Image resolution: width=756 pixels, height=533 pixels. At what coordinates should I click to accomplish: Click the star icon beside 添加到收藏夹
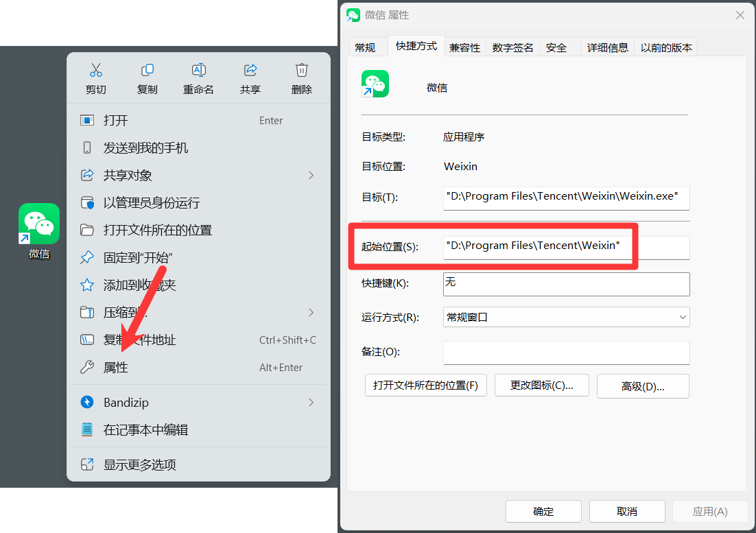tap(87, 285)
